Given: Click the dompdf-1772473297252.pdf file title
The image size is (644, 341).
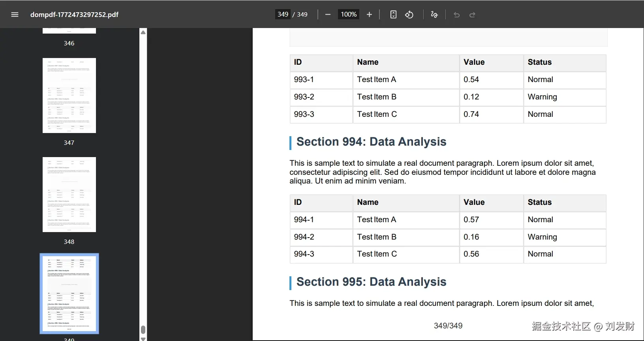Looking at the screenshot, I should pyautogui.click(x=74, y=15).
